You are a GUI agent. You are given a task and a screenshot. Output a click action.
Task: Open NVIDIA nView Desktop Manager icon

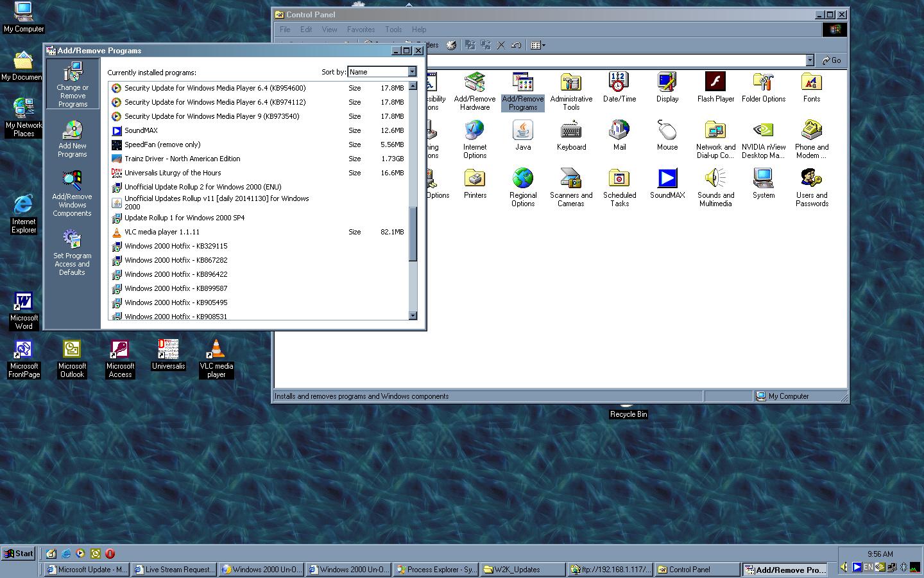coord(764,139)
